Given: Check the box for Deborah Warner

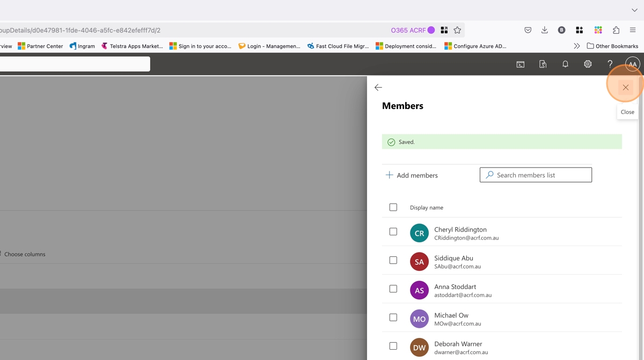Looking at the screenshot, I should tap(393, 346).
